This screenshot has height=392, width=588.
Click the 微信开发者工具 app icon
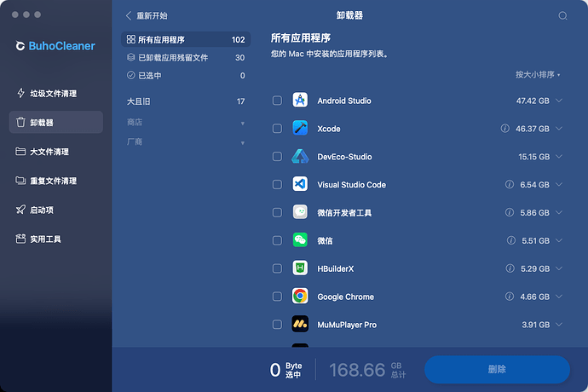[x=300, y=212]
